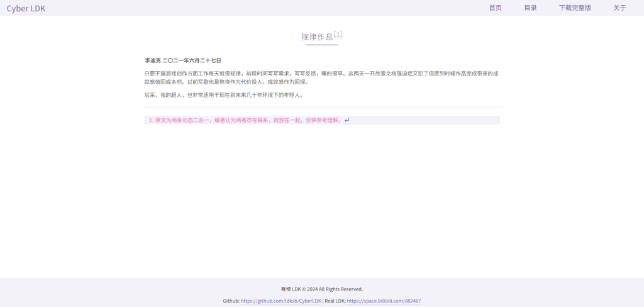Open the github.com/ldksb/CyberLDK link
Image resolution: width=644 pixels, height=307 pixels.
(x=281, y=301)
